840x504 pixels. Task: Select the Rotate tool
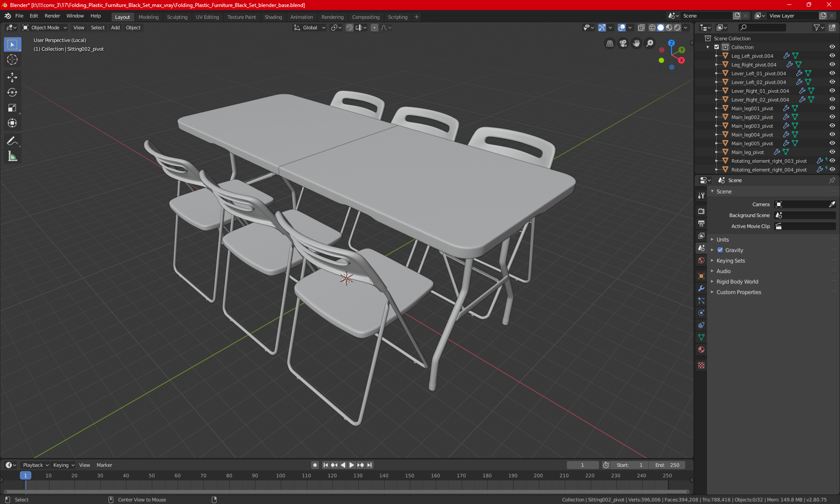(12, 93)
